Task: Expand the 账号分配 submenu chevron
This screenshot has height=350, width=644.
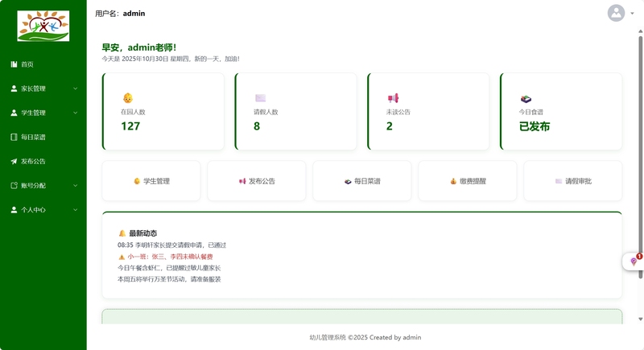Action: [75, 186]
